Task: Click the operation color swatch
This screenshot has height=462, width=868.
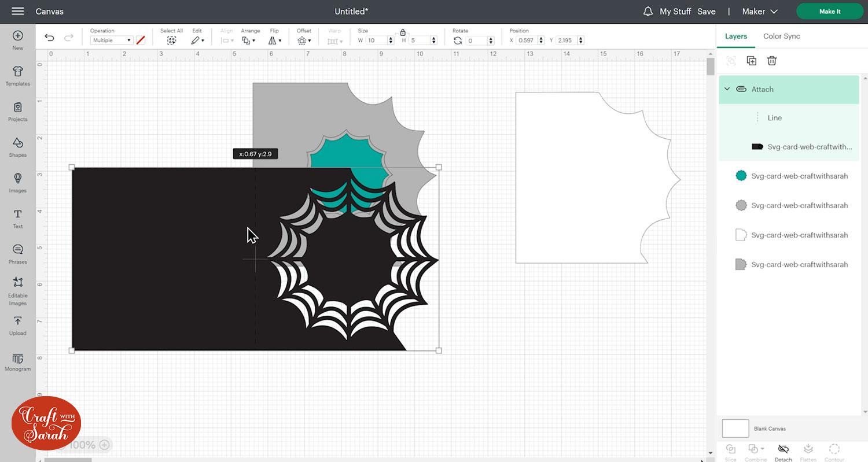Action: (x=141, y=40)
